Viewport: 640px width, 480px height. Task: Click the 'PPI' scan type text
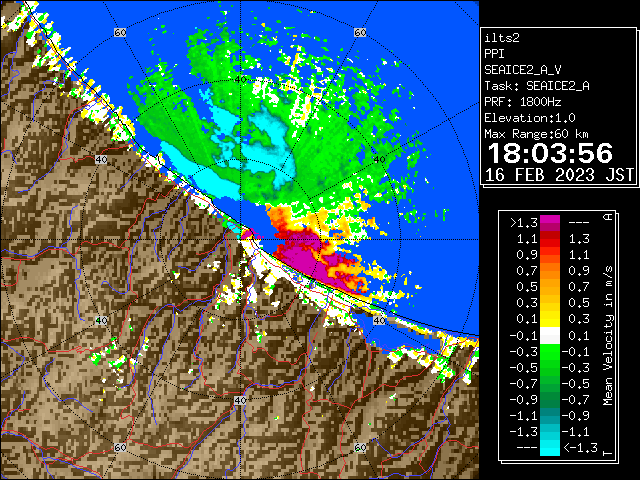(494, 54)
